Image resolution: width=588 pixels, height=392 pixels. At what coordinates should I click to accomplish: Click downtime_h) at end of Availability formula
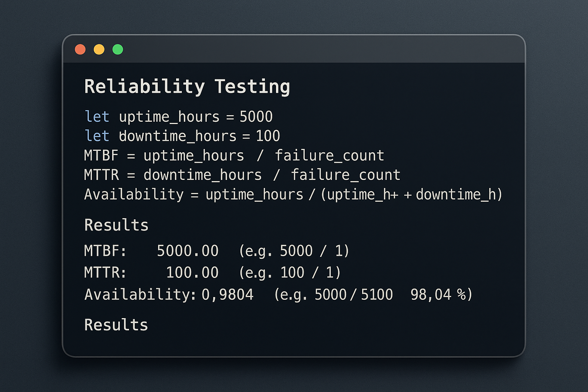pos(459,194)
